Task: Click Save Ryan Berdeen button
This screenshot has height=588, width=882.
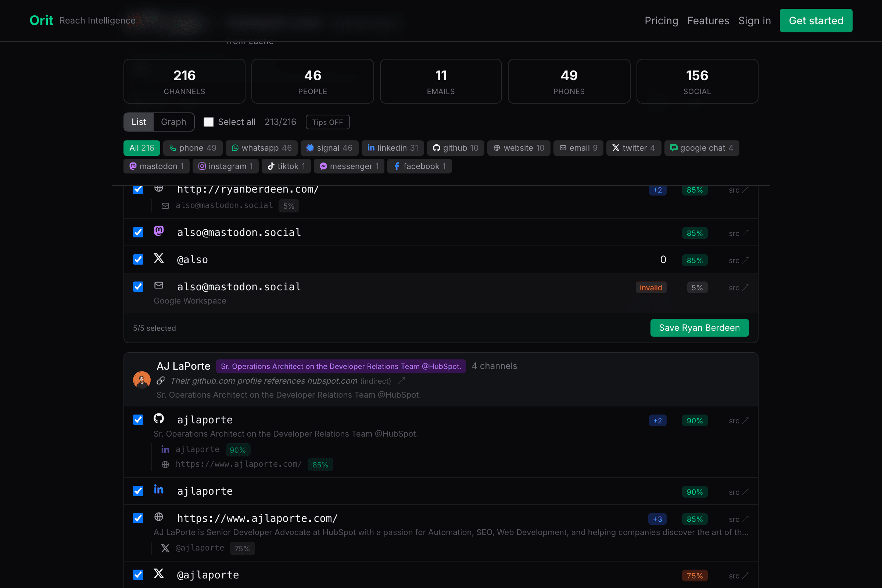Action: click(699, 328)
